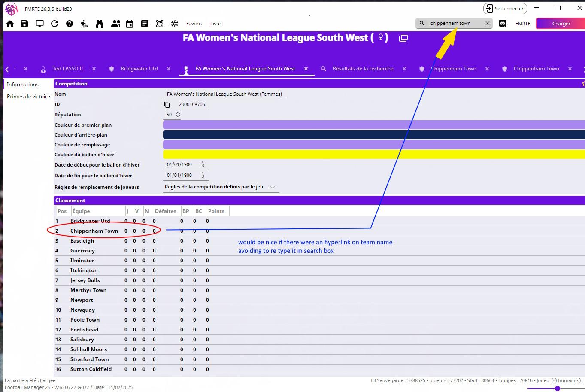
Task: Open the Discord icon link
Action: click(x=503, y=24)
